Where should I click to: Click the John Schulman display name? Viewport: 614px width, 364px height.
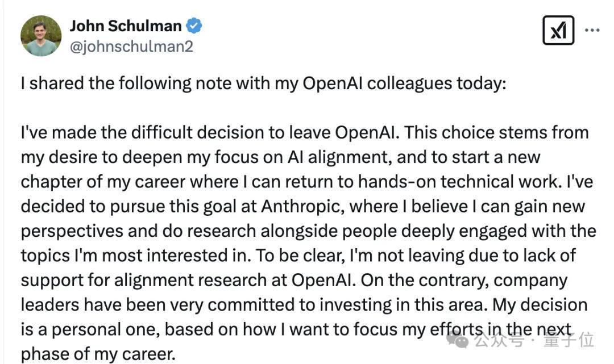point(126,26)
